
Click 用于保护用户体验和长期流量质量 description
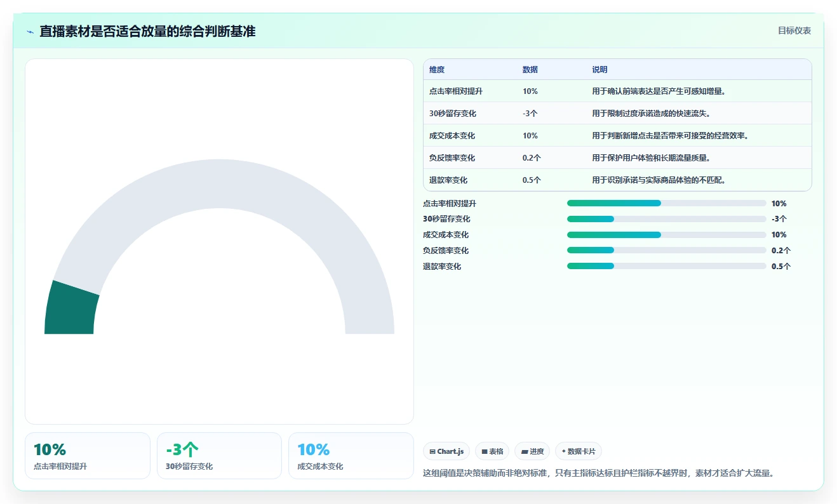pos(652,158)
